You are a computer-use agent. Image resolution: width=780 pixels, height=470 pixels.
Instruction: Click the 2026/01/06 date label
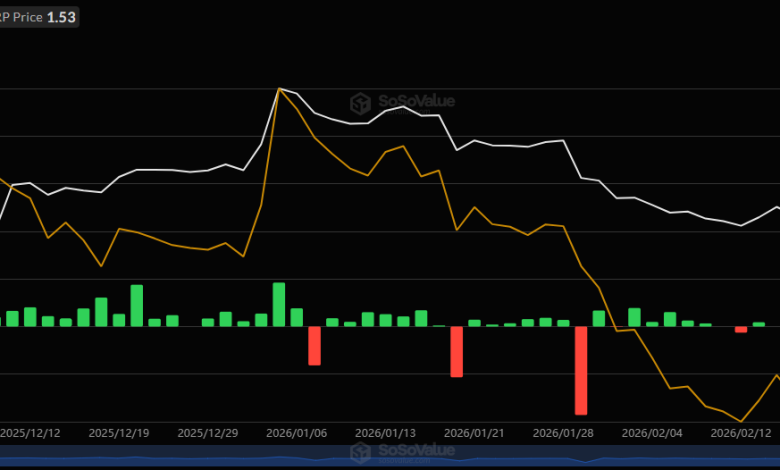(x=296, y=434)
